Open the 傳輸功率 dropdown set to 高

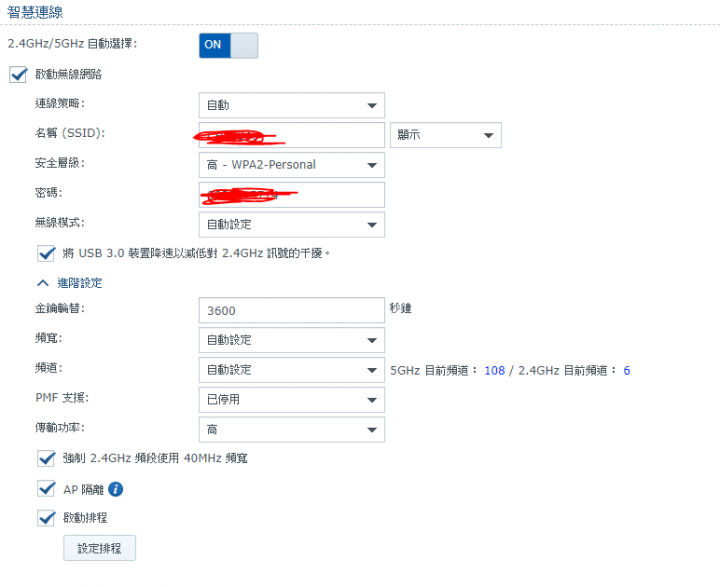point(292,429)
